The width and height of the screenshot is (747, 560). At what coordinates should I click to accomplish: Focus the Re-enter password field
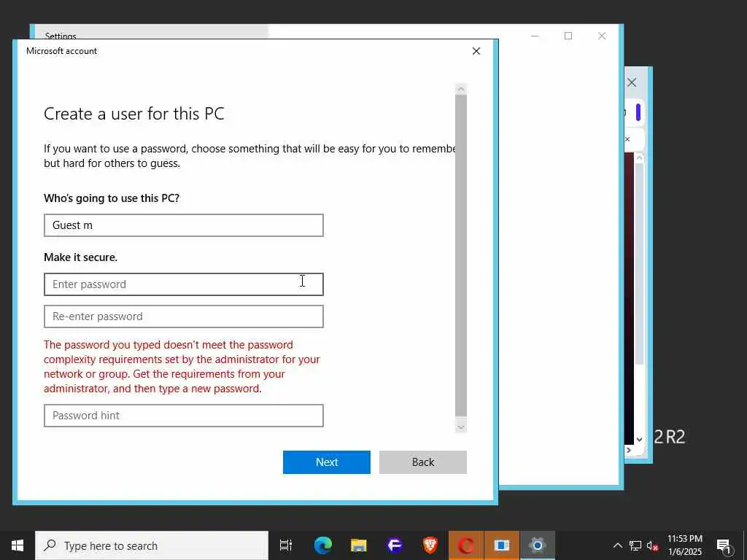pyautogui.click(x=184, y=316)
